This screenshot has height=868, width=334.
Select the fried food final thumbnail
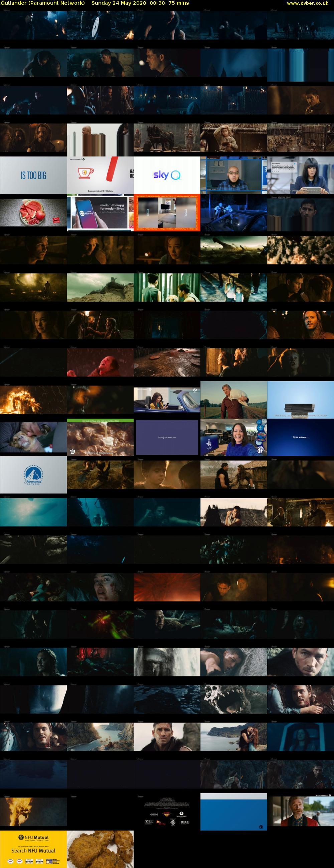point(100,849)
